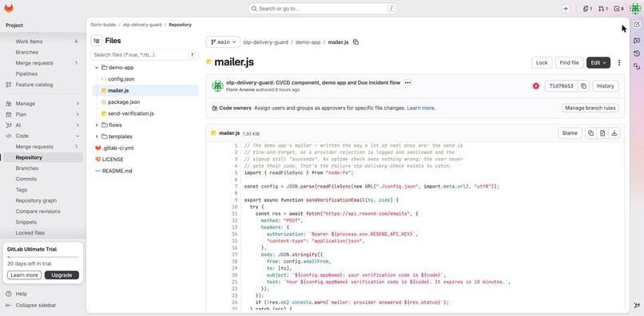The image size is (644, 316).
Task: Open raw file view icon
Action: [x=602, y=133]
